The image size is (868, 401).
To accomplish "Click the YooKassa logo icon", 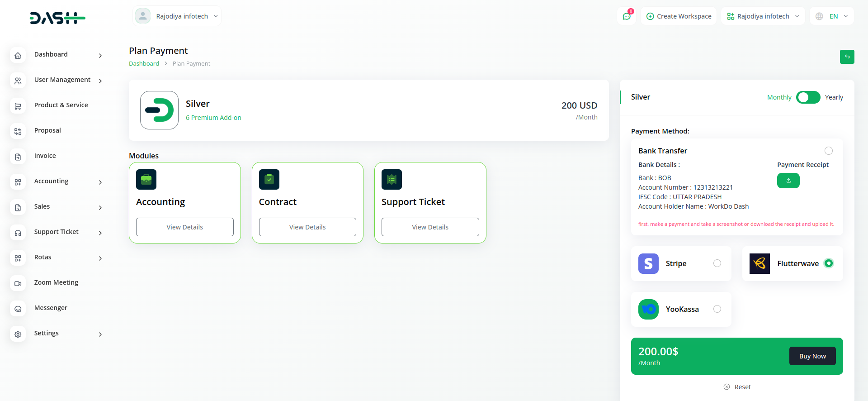I will click(648, 309).
